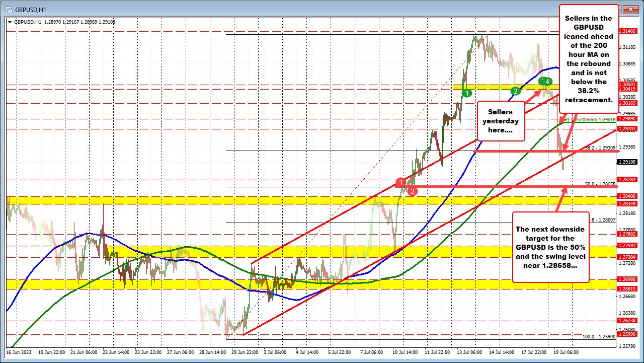The width and height of the screenshot is (644, 363).
Task: Click the 1.25780 axis price
Action: [627, 346]
